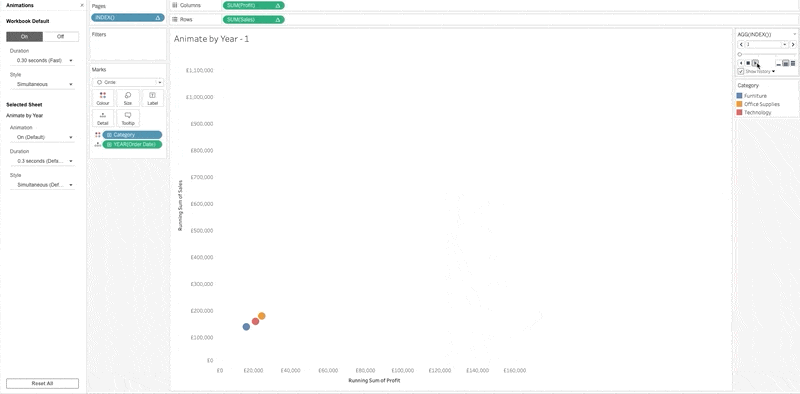Go to next page with right arrow
Screen dimensions: 800x394
click(793, 44)
